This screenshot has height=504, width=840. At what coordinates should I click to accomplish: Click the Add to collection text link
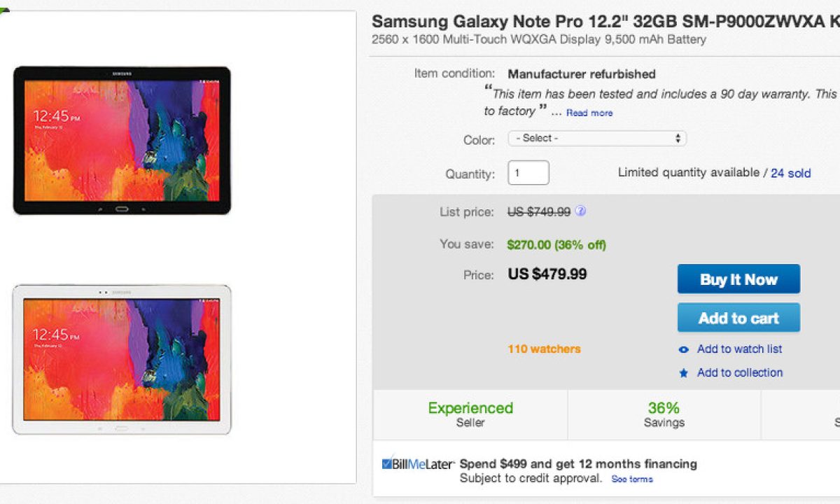pos(739,373)
